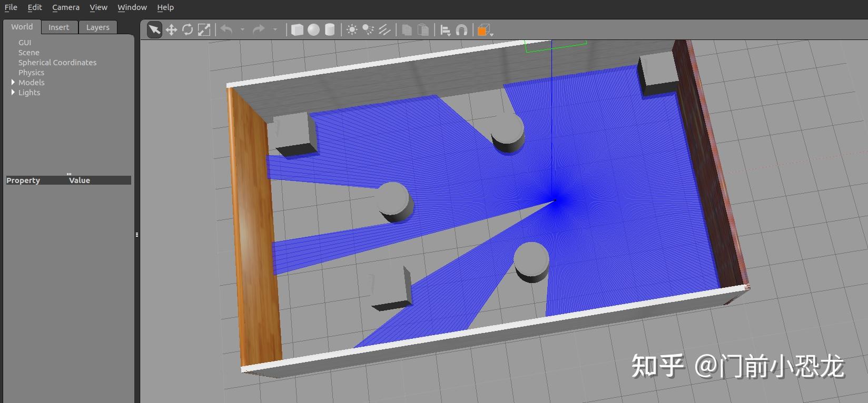Select GUI in the world tree
868x403 pixels.
click(25, 43)
